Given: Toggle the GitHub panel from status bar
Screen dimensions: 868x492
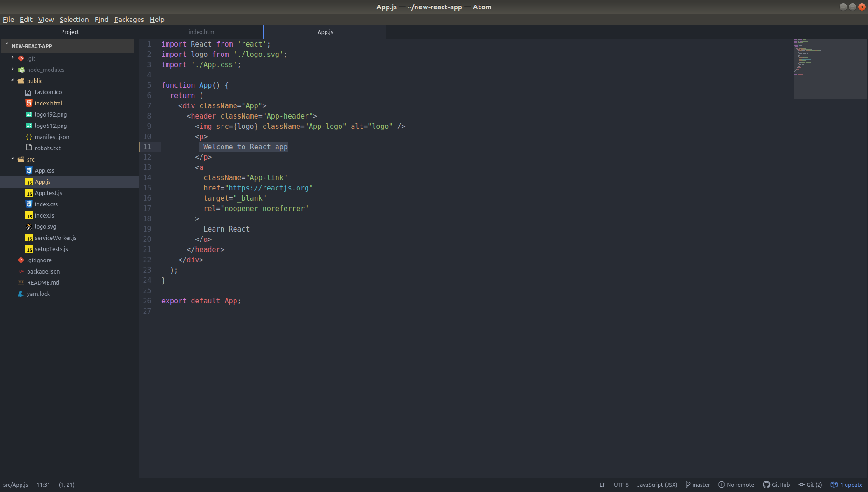Looking at the screenshot, I should 776,485.
